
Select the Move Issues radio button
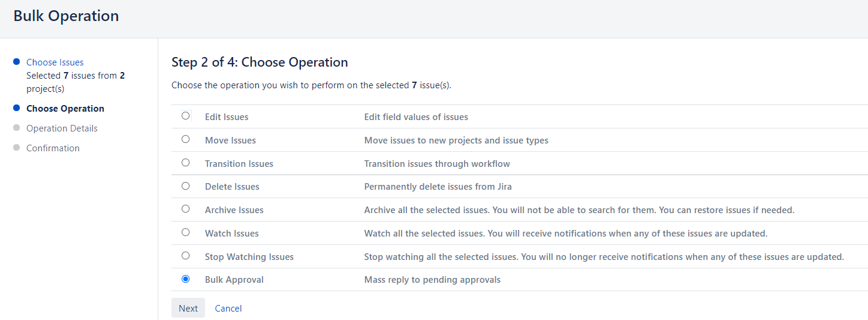point(185,139)
